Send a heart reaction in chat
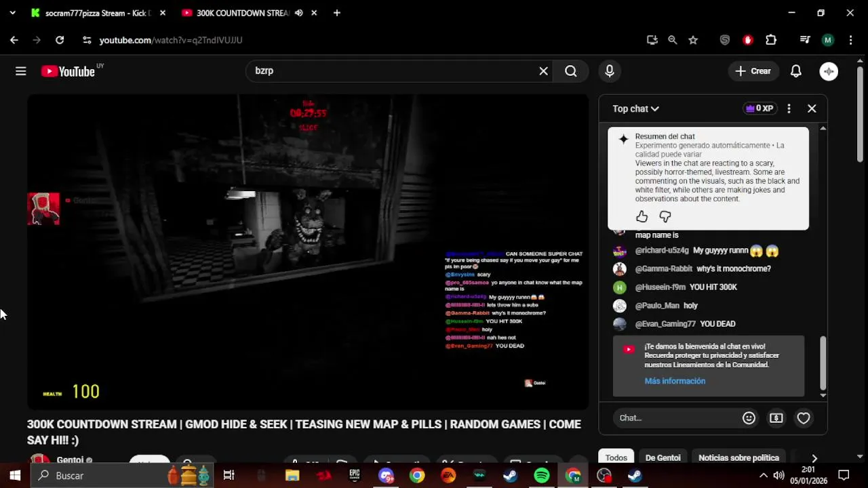The image size is (868, 488). click(804, 418)
